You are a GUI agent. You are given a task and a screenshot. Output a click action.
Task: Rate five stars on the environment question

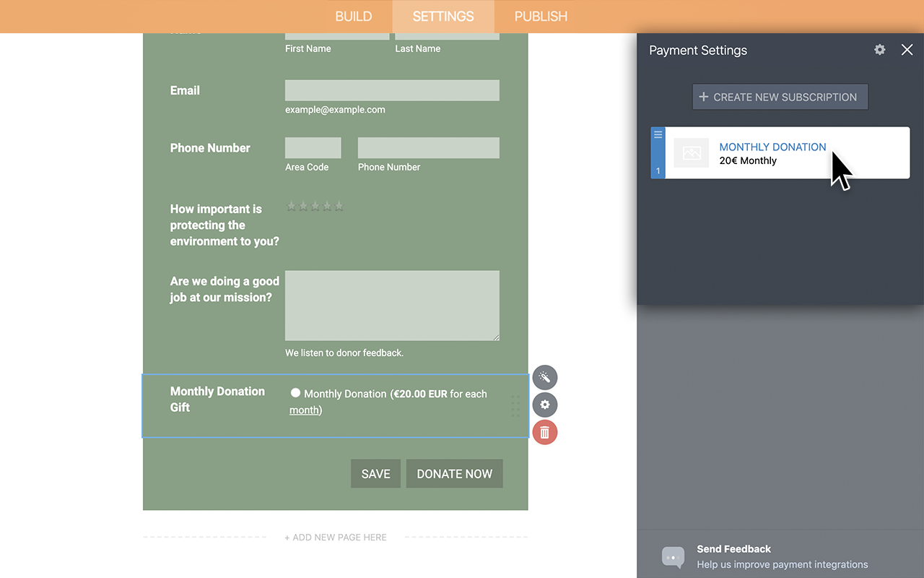point(339,206)
